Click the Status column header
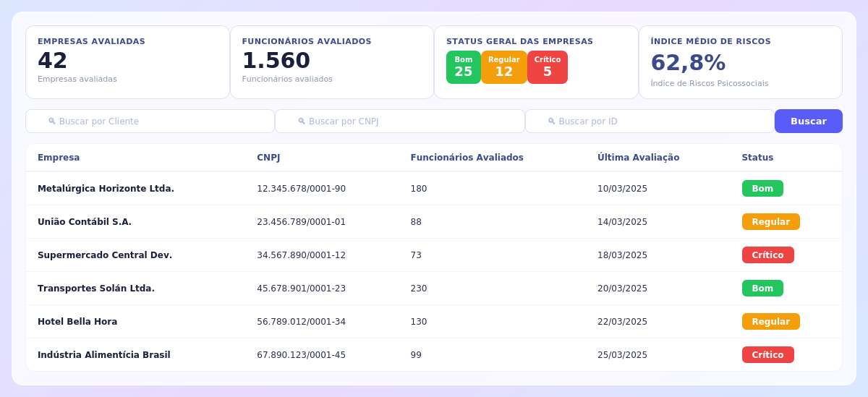This screenshot has width=868, height=397. [x=757, y=158]
